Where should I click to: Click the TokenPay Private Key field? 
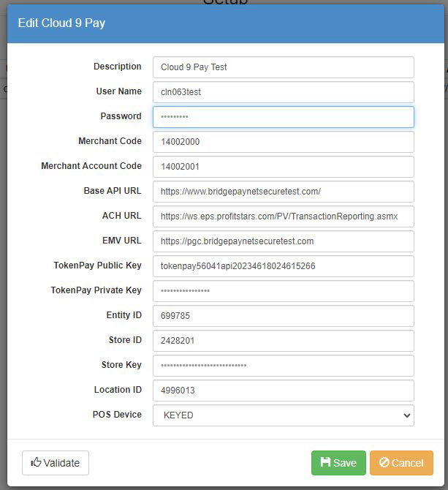tap(283, 291)
